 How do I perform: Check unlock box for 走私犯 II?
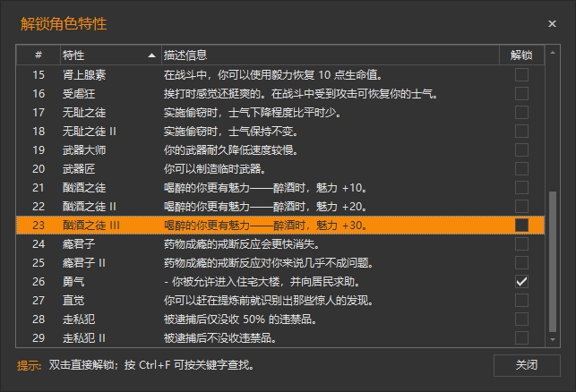[521, 338]
